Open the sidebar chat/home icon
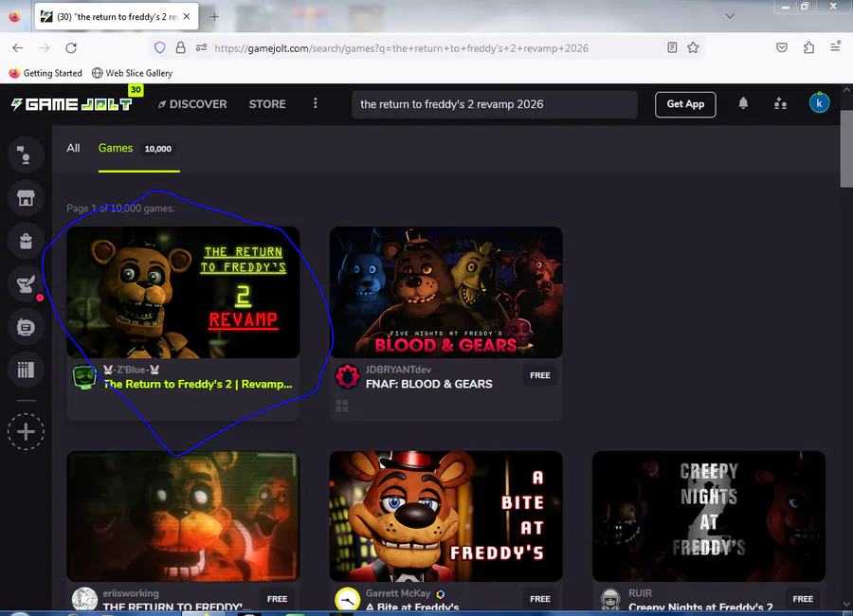This screenshot has width=853, height=616. [26, 155]
